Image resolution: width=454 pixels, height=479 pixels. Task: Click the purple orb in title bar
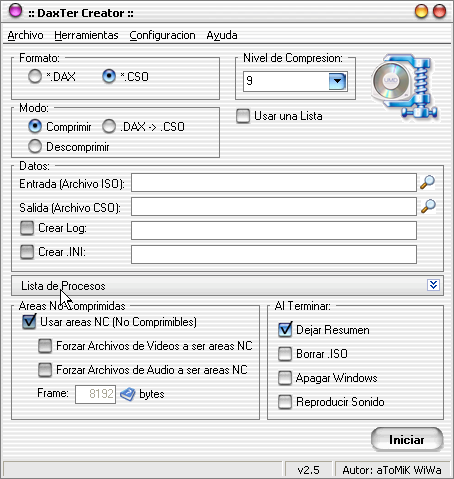tap(15, 11)
